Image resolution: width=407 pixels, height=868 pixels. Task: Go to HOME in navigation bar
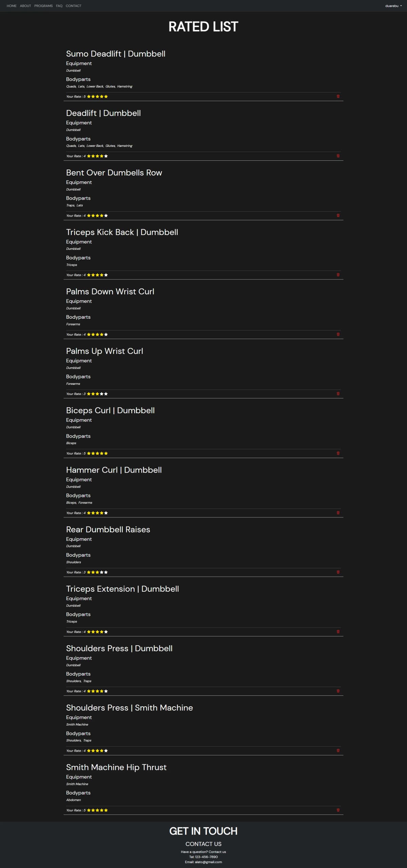pyautogui.click(x=12, y=6)
